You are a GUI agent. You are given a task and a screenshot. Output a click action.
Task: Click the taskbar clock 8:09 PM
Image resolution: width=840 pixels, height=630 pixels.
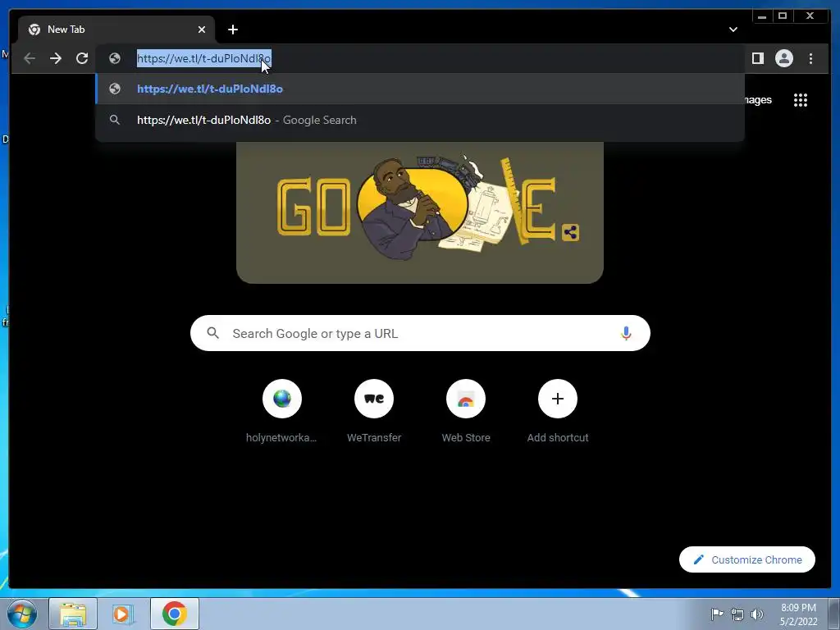pos(798,608)
